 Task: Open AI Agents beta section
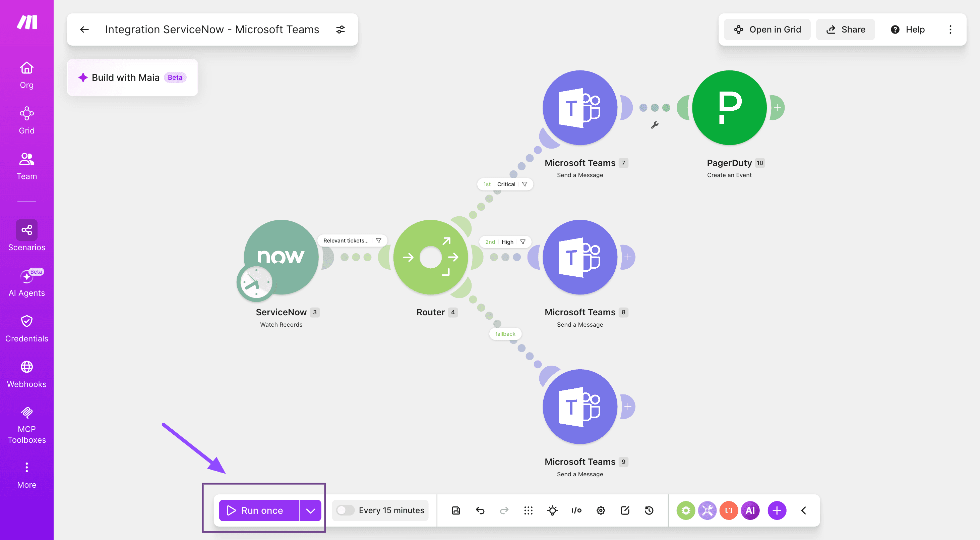(26, 283)
